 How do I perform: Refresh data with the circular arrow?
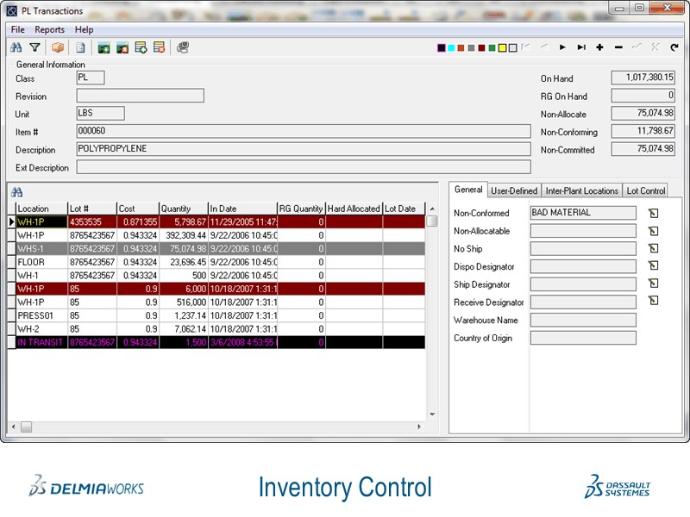[x=674, y=47]
